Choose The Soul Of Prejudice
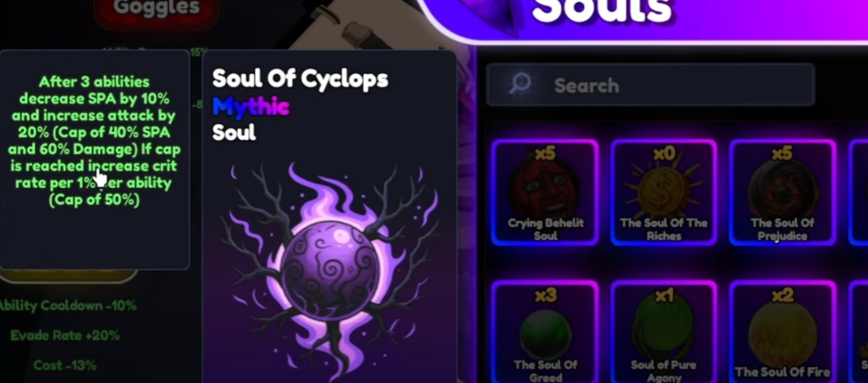The height and width of the screenshot is (383, 868). (782, 193)
